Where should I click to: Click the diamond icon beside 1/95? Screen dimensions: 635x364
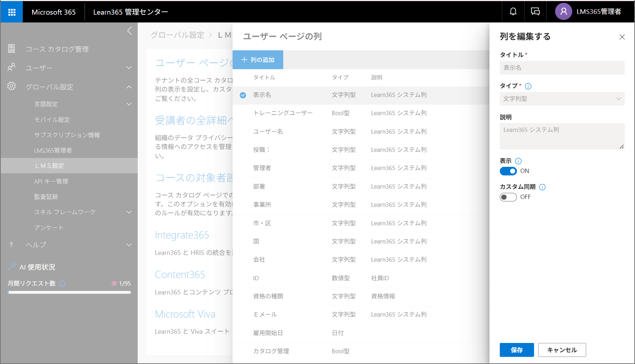click(x=114, y=283)
